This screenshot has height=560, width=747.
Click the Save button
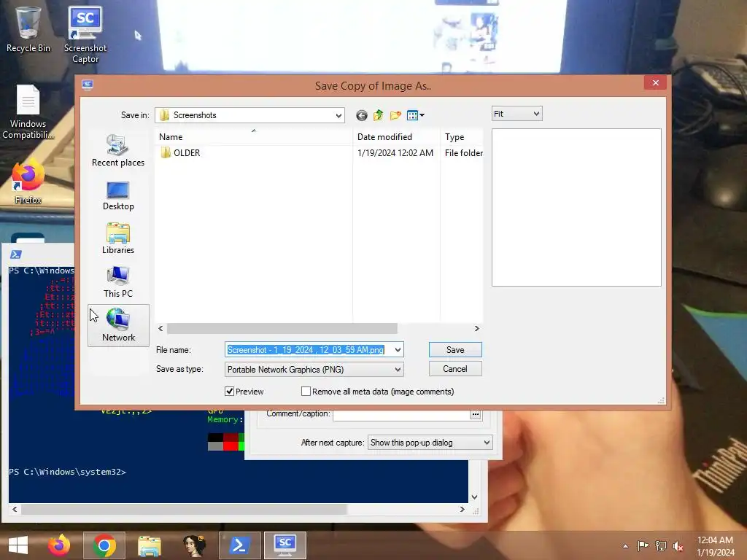[455, 349]
